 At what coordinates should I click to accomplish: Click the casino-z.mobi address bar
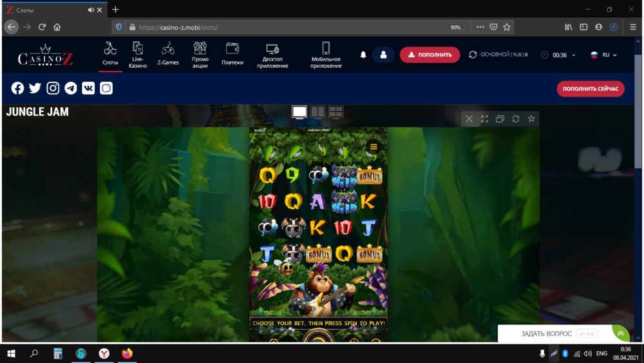click(287, 28)
